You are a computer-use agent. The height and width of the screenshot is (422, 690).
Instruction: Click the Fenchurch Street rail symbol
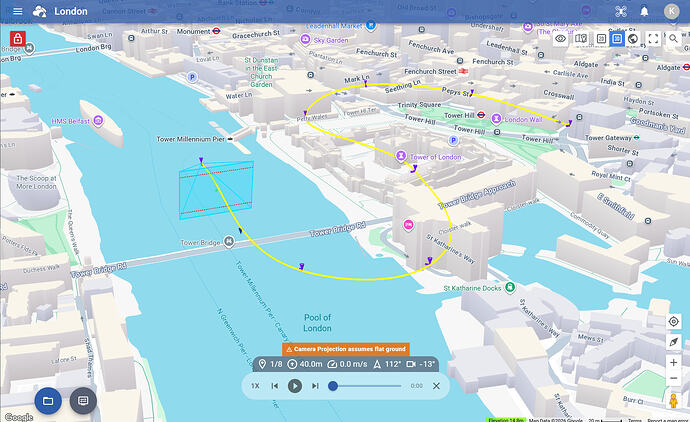[x=463, y=71]
